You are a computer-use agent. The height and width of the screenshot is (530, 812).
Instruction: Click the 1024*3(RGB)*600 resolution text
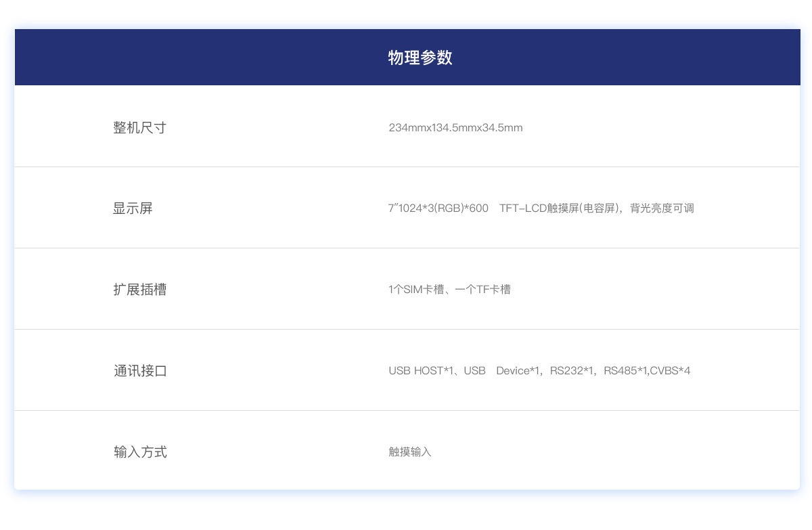click(443, 208)
